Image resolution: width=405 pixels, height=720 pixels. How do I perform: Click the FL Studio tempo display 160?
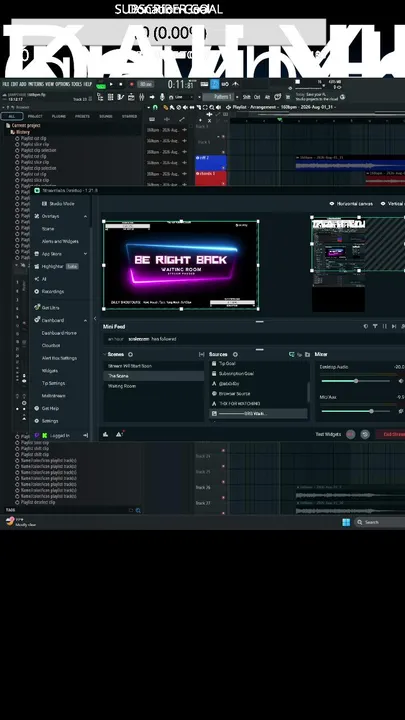coord(146,84)
